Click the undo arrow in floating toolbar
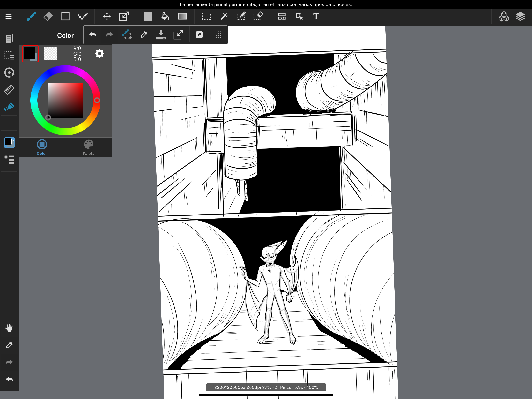The image size is (532, 399). click(x=93, y=35)
